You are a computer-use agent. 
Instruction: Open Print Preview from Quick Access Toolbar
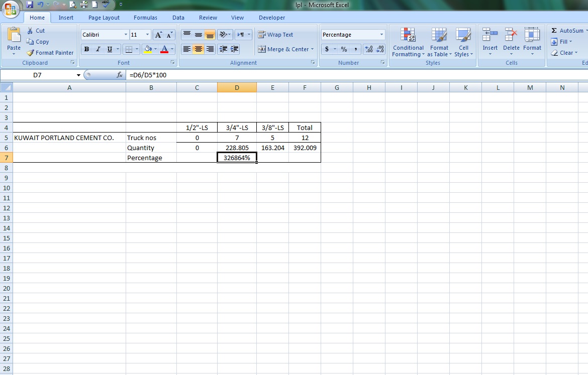[x=73, y=5]
